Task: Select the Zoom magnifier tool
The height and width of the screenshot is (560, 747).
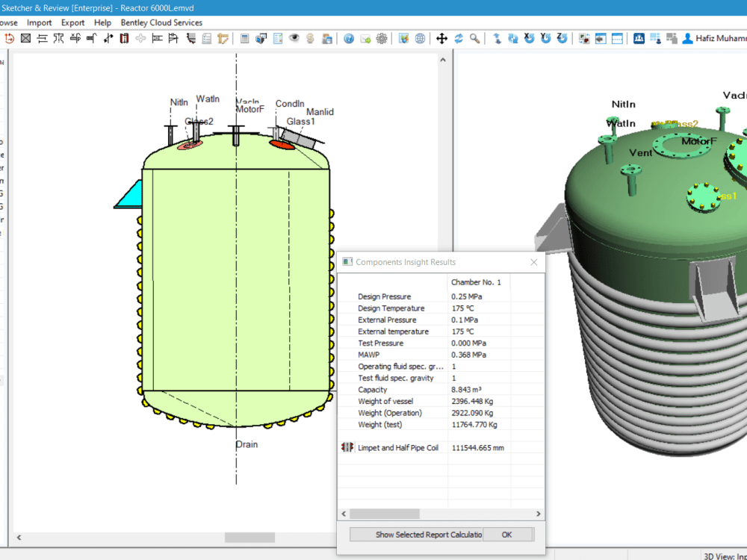Action: [474, 37]
